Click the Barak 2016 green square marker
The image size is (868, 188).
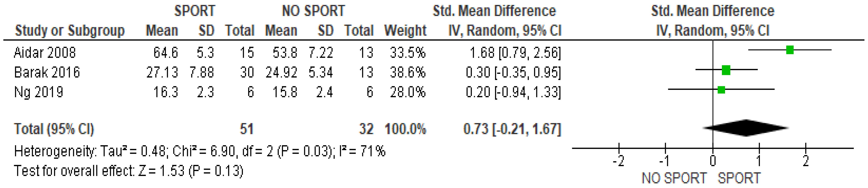point(726,70)
